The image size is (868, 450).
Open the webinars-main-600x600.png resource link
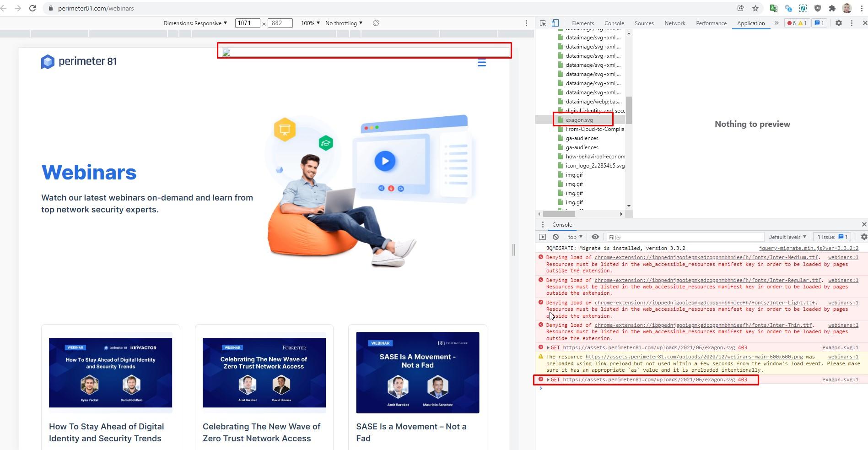click(x=694, y=357)
